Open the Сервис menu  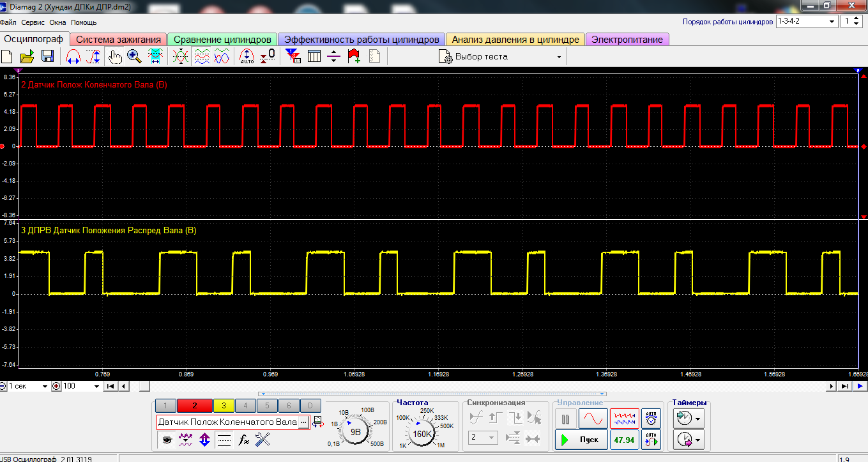tap(33, 22)
